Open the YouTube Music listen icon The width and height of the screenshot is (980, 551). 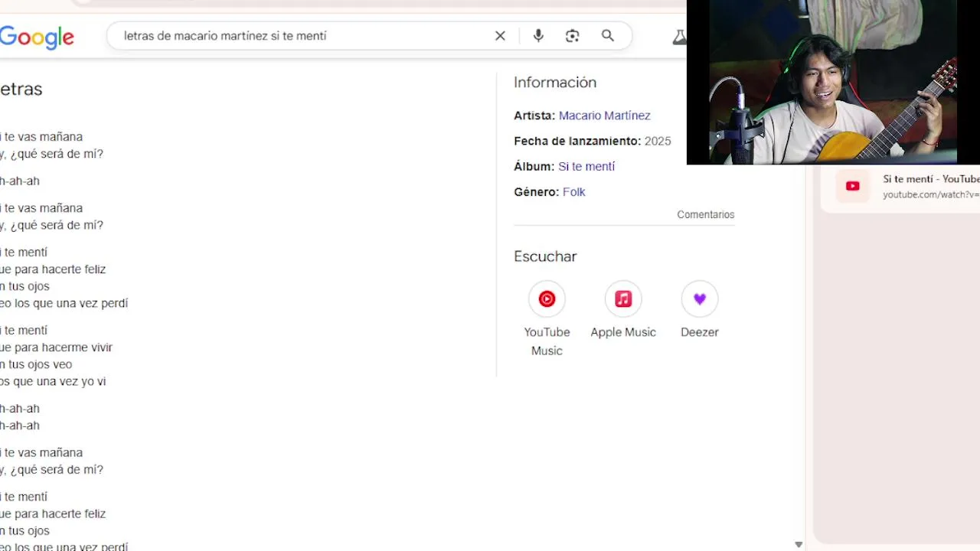(547, 298)
